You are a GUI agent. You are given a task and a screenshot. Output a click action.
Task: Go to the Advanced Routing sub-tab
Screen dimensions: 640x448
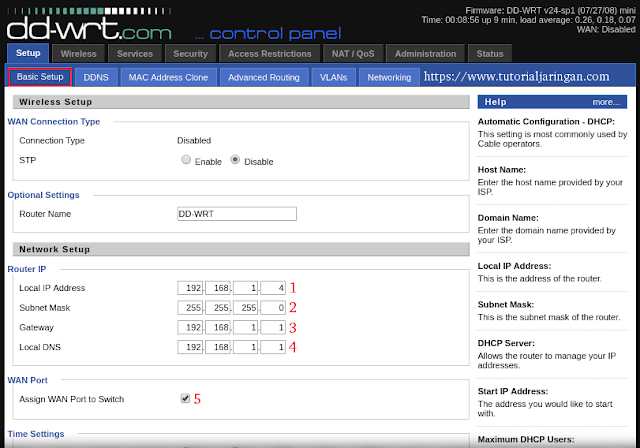pos(264,77)
